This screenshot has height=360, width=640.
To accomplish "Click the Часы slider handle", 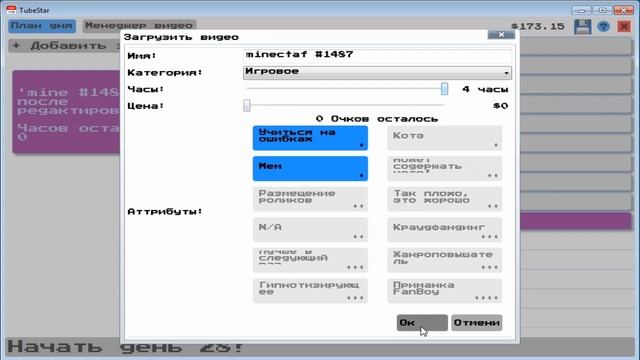I will [x=444, y=89].
